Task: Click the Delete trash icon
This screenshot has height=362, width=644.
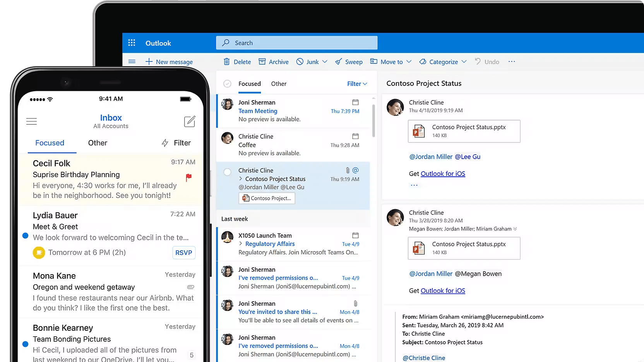Action: pyautogui.click(x=227, y=61)
